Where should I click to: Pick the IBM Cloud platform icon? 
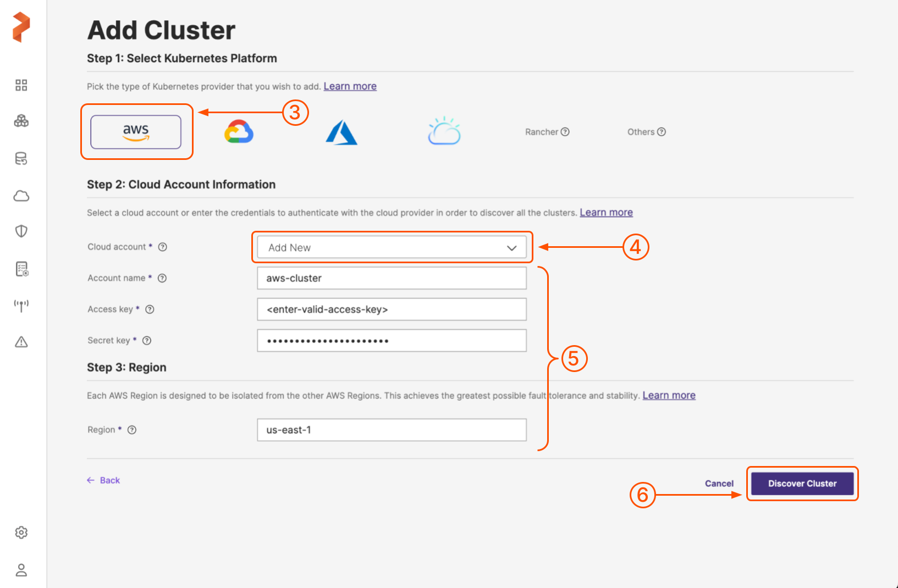pos(444,131)
